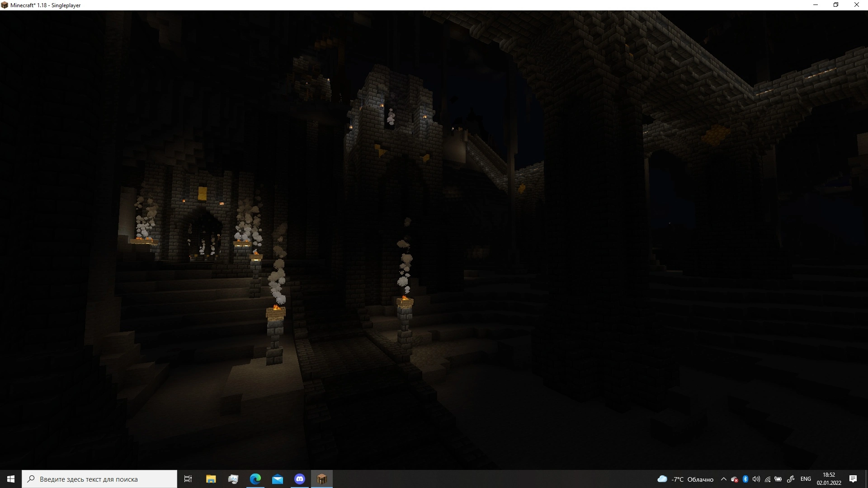Open OneDrive sync error tray icon
868x488 pixels.
(x=734, y=479)
